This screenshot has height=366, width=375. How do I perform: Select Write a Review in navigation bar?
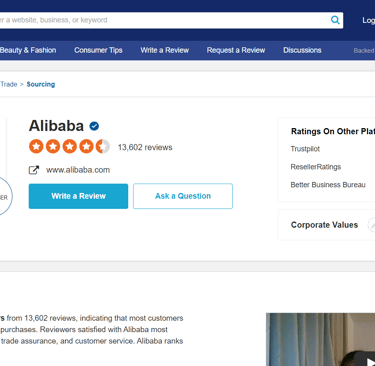[x=165, y=50]
